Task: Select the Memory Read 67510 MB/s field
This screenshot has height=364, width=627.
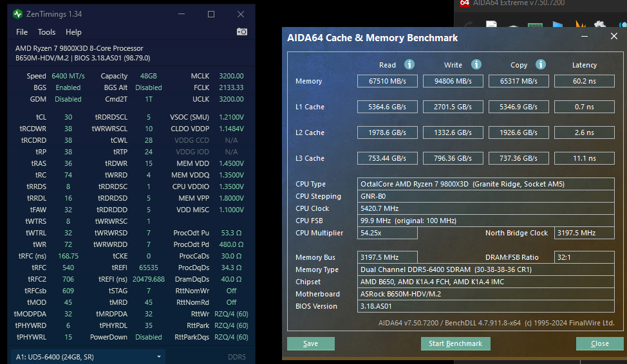Action: coord(388,81)
